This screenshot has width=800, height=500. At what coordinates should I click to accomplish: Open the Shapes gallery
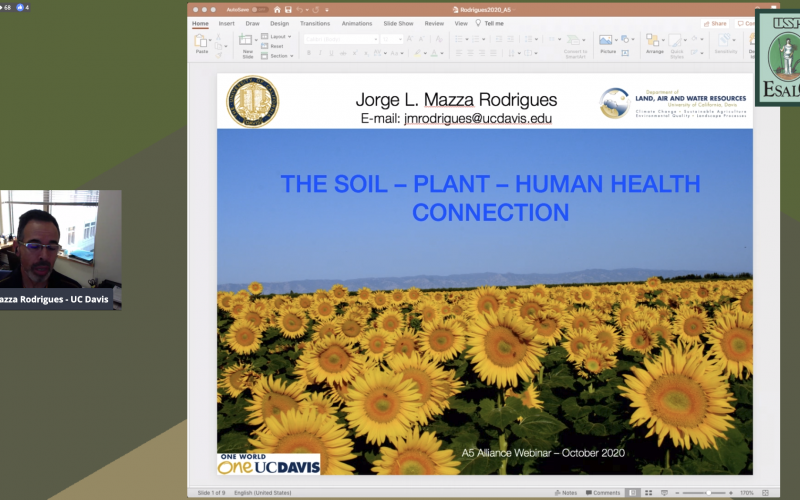click(625, 39)
